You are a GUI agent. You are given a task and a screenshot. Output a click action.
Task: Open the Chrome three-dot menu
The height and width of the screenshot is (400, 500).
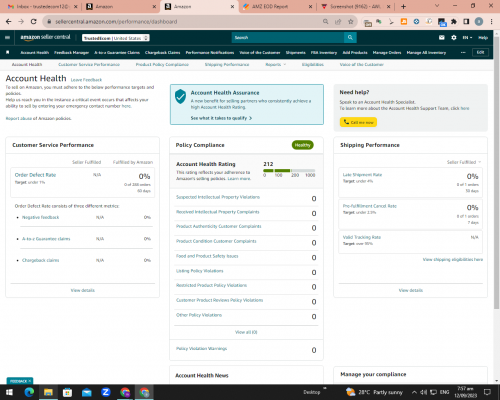tap(492, 22)
